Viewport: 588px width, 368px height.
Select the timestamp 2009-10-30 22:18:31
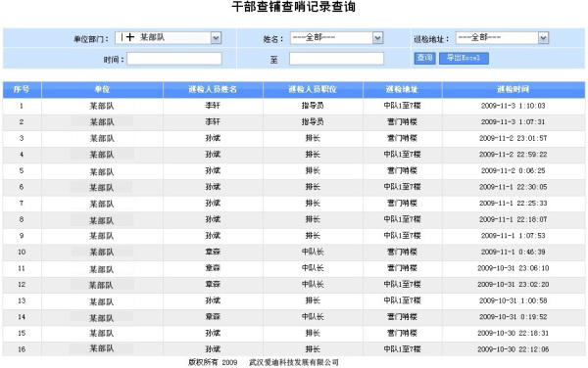coord(513,333)
